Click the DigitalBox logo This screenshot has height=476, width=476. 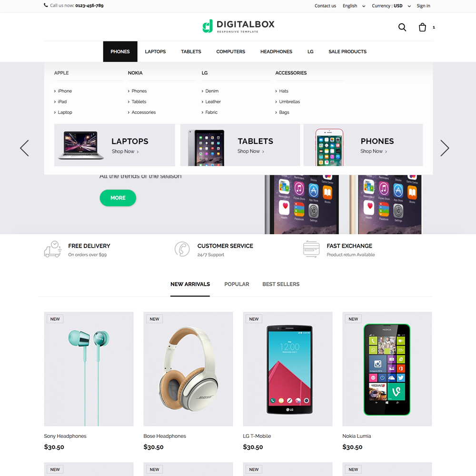(x=238, y=26)
